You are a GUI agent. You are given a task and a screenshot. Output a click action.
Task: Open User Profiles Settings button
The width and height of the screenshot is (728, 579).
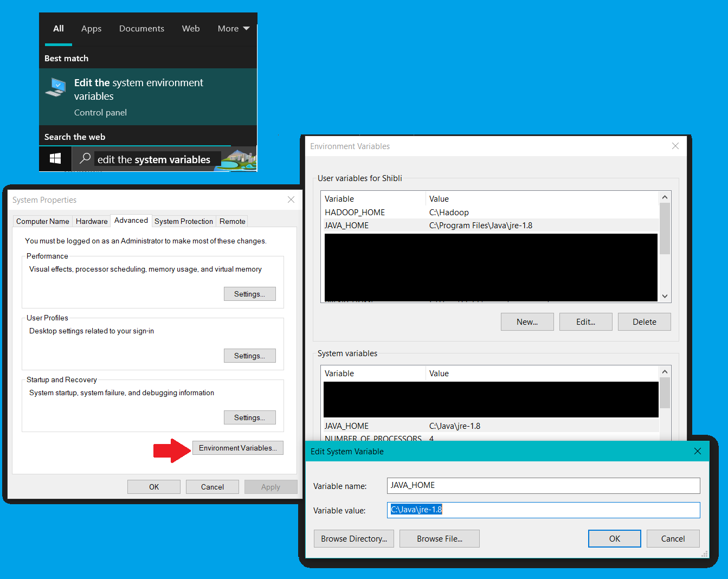pos(250,356)
